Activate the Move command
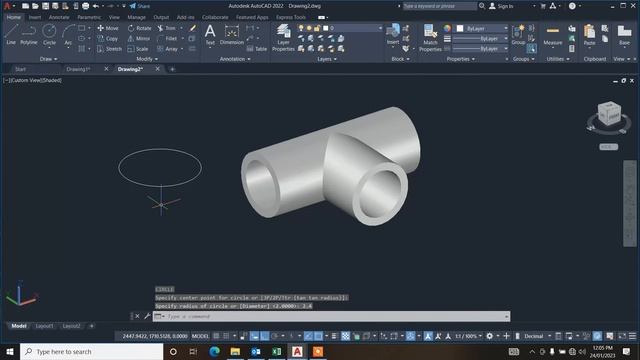The image size is (640, 360). [108, 28]
